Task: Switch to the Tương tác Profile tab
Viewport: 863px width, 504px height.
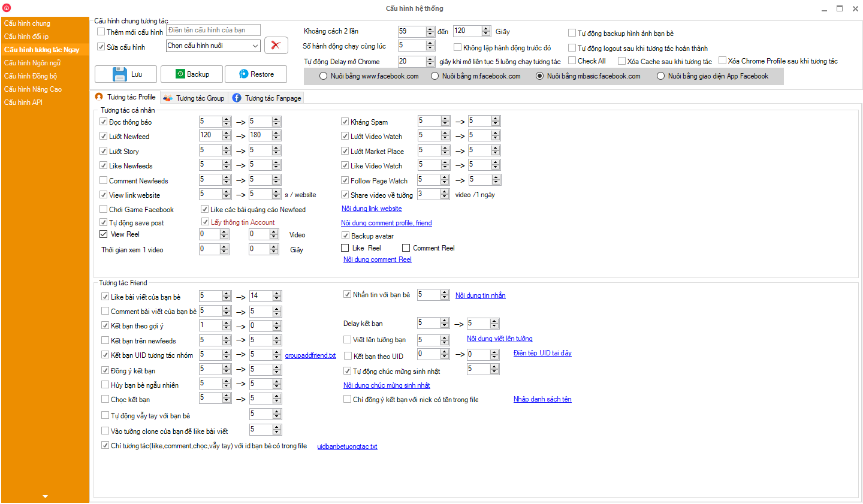Action: pos(126,97)
